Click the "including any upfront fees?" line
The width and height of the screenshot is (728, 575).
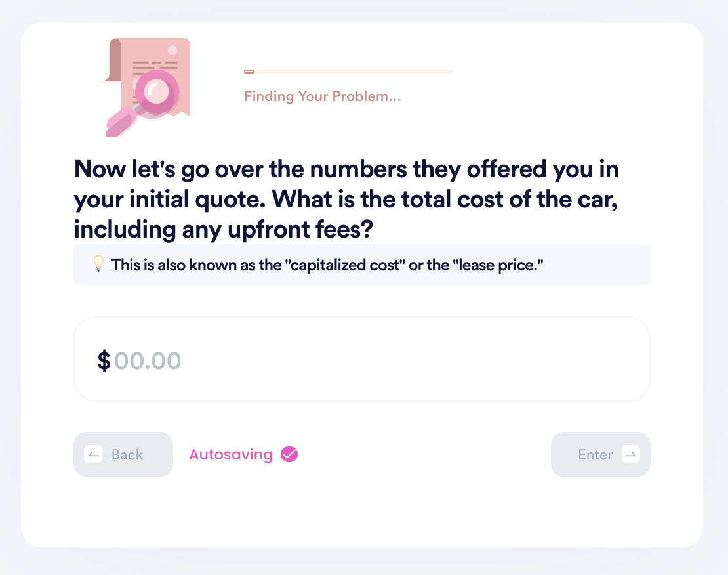click(x=224, y=229)
